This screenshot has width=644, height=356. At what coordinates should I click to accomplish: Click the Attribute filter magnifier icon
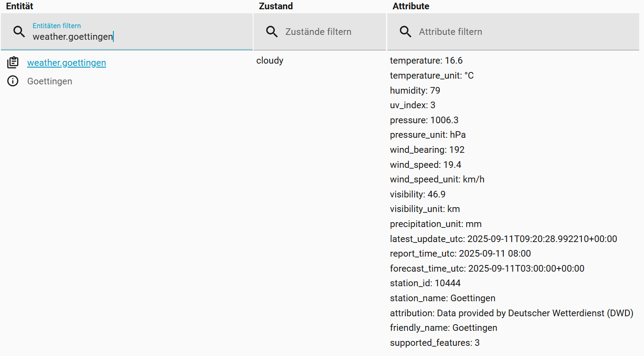pos(405,32)
